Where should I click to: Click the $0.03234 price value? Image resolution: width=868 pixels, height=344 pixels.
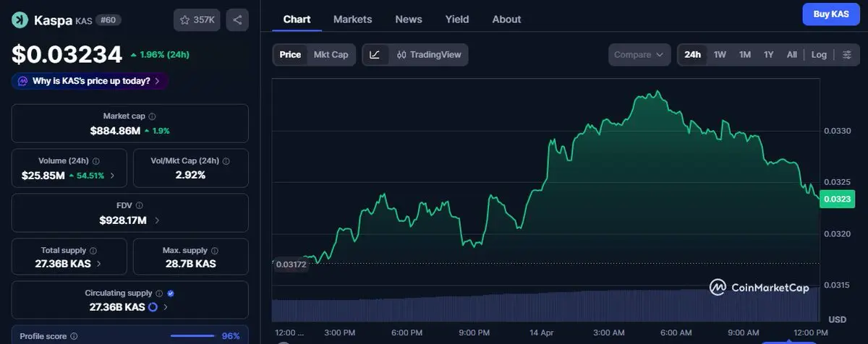click(x=67, y=54)
